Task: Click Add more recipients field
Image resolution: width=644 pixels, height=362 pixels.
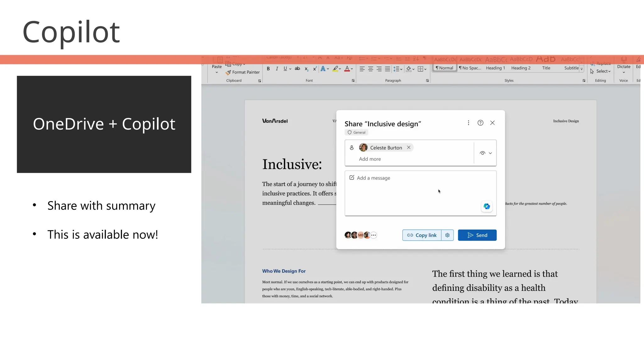Action: pos(370,159)
